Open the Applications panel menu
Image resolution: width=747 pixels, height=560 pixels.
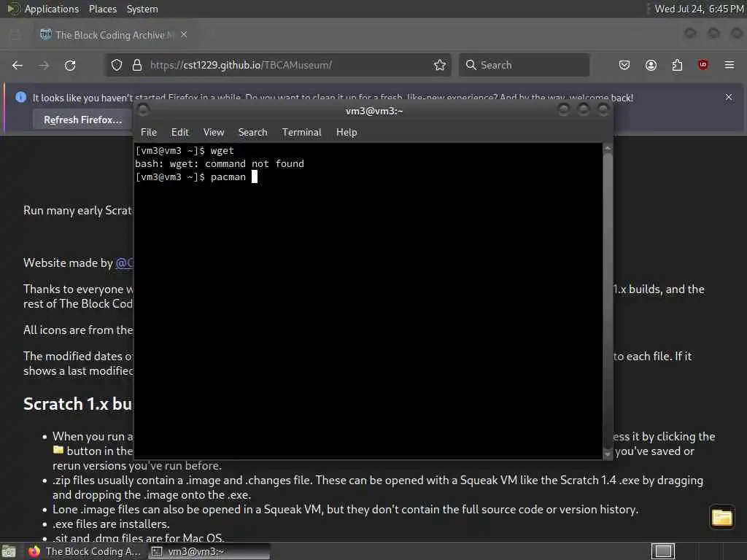click(x=44, y=9)
